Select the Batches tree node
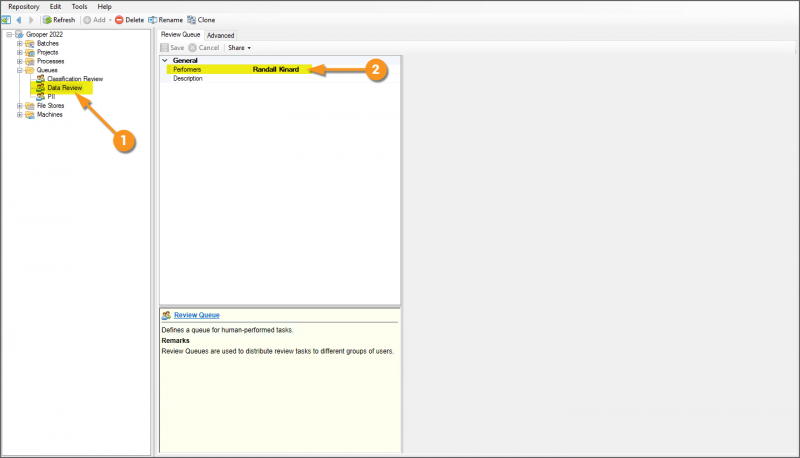Screen dimensions: 800x458 tap(47, 43)
